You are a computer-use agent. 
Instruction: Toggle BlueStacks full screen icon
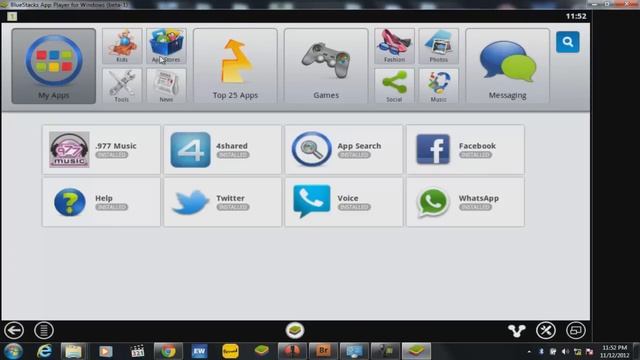pos(576,330)
